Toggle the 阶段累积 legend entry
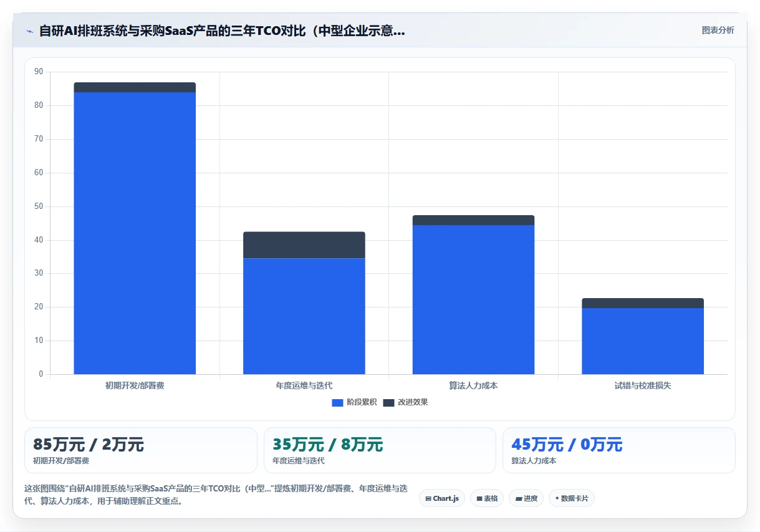Image resolution: width=760 pixels, height=532 pixels. point(354,402)
